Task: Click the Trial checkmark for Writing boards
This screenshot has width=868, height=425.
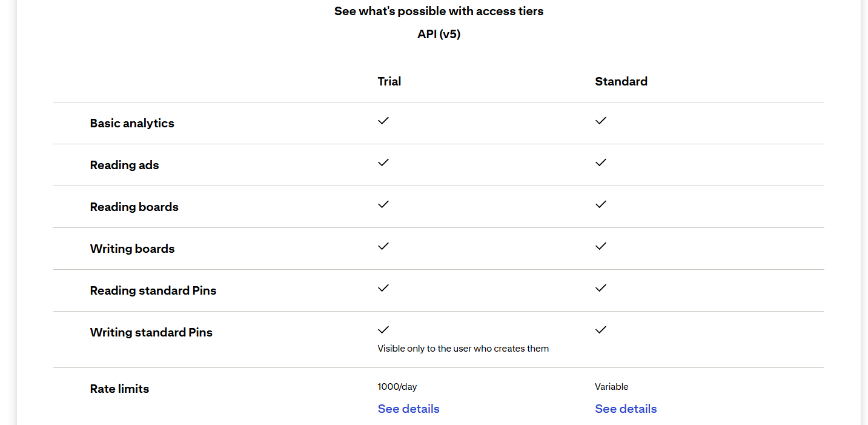Action: [383, 246]
